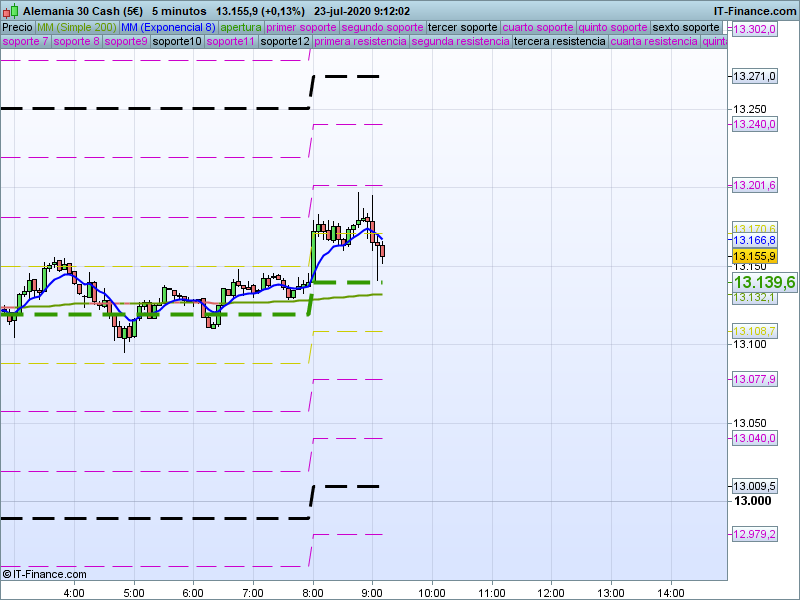800x600 pixels.
Task: Click the segundo soporte label
Action: tap(383, 28)
